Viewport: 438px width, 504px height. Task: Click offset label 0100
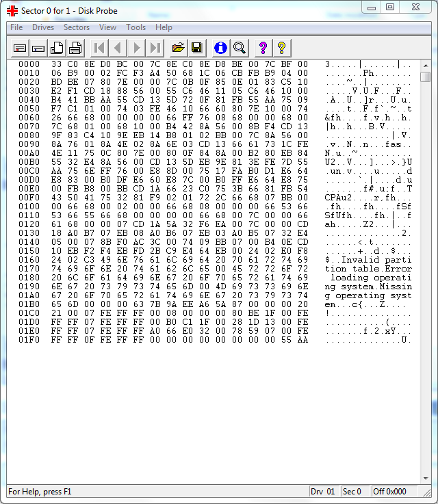click(x=29, y=207)
